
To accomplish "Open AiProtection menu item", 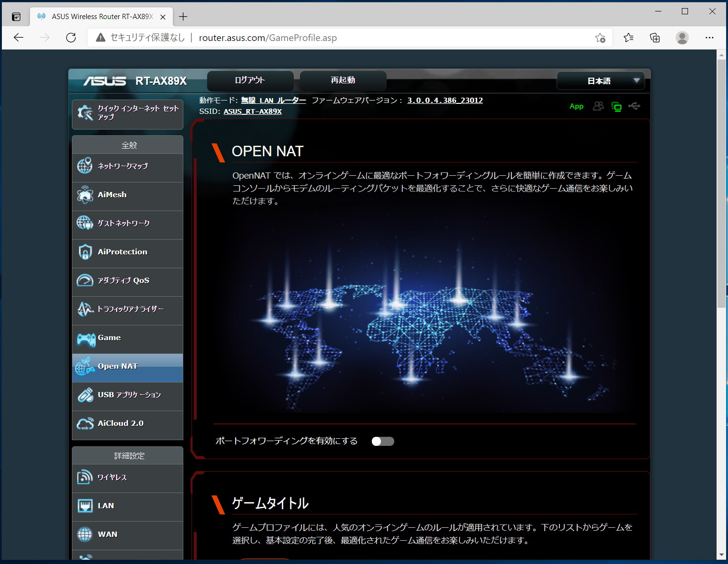I will point(128,254).
